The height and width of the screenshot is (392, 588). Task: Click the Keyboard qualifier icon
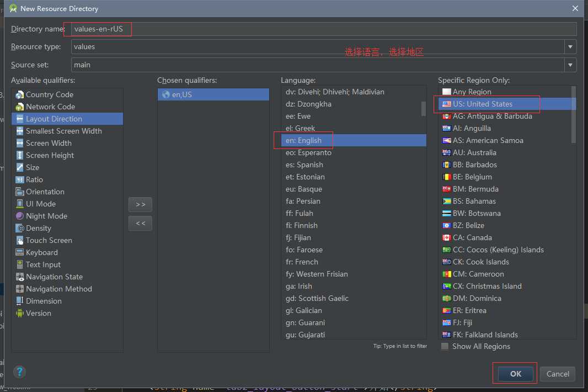point(19,252)
